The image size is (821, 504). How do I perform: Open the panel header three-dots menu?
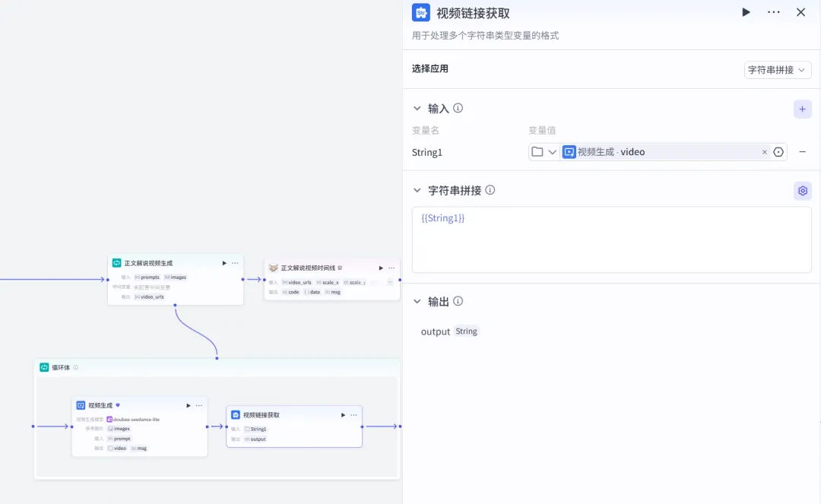point(773,12)
